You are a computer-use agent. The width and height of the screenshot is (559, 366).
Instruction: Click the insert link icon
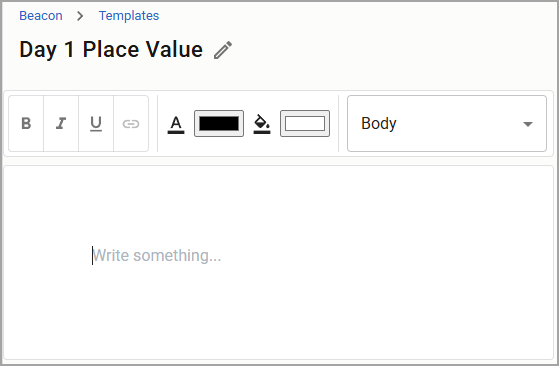pyautogui.click(x=131, y=123)
